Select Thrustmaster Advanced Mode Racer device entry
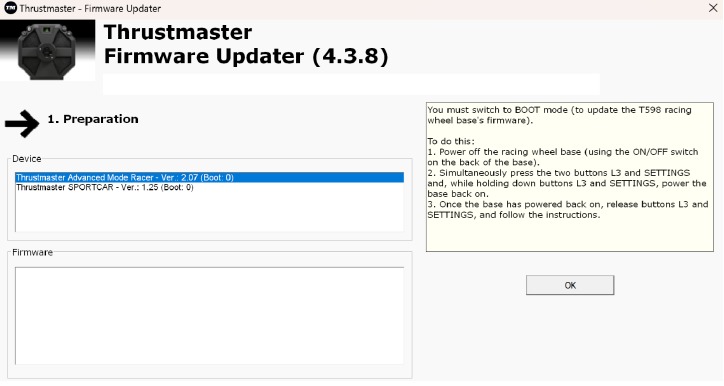The image size is (724, 386). point(209,177)
